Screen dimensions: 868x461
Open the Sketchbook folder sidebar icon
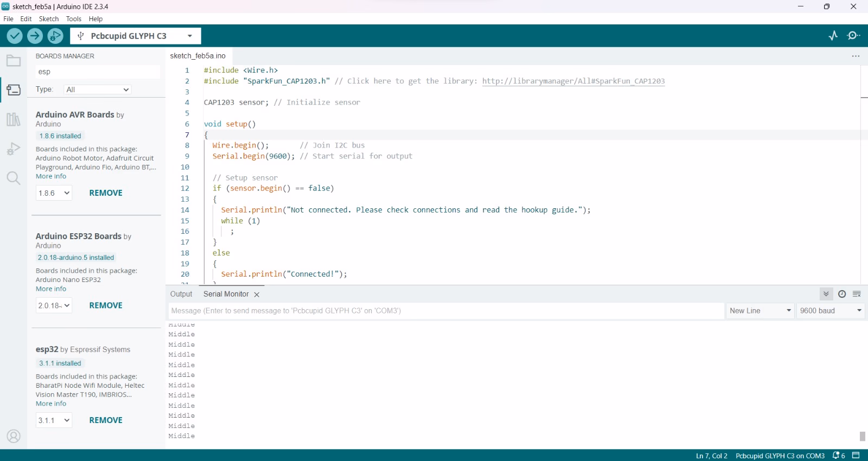coord(14,61)
